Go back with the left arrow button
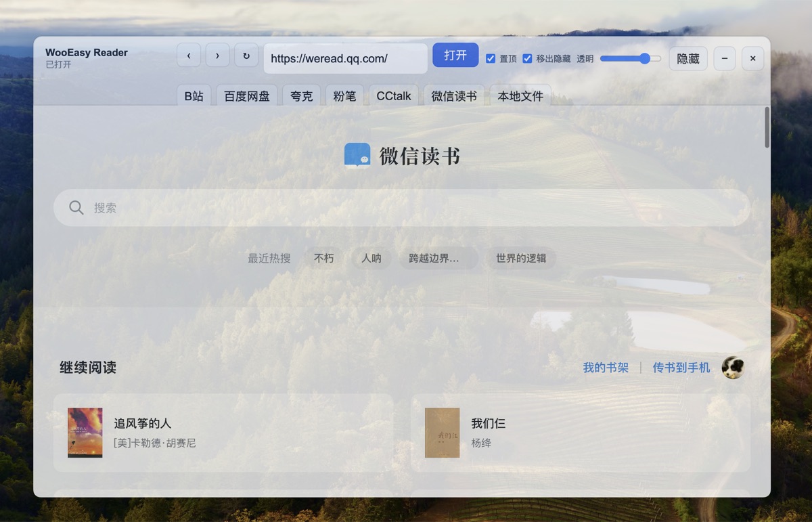 [189, 56]
